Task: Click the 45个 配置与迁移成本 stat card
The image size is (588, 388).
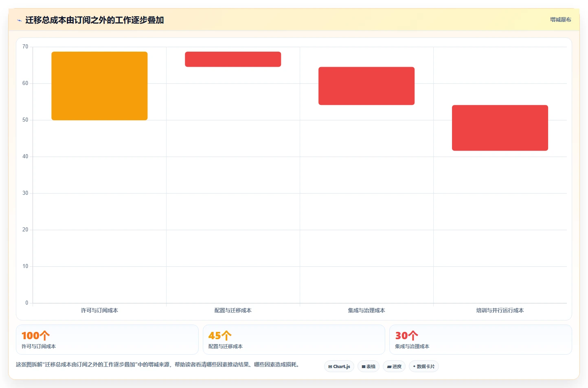Action: [294, 340]
